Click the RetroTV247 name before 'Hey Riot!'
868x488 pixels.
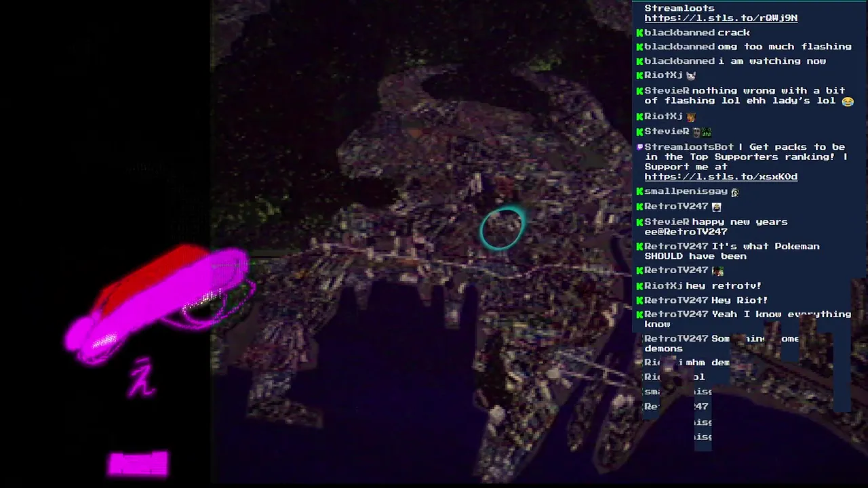[676, 300]
